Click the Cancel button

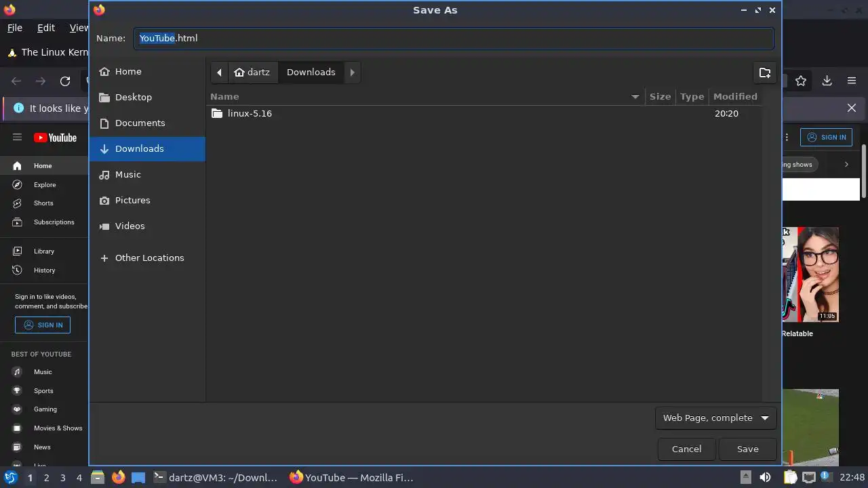click(x=686, y=449)
